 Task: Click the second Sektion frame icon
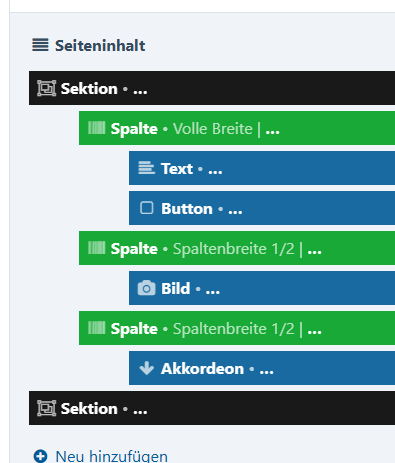pos(46,408)
